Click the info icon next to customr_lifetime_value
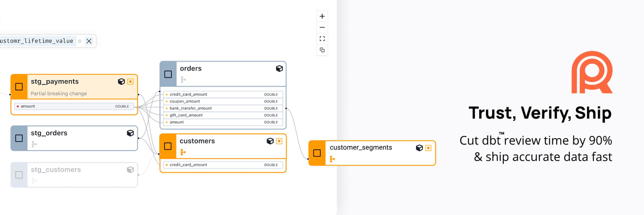Viewport: 644px width, 215px height. 80,41
